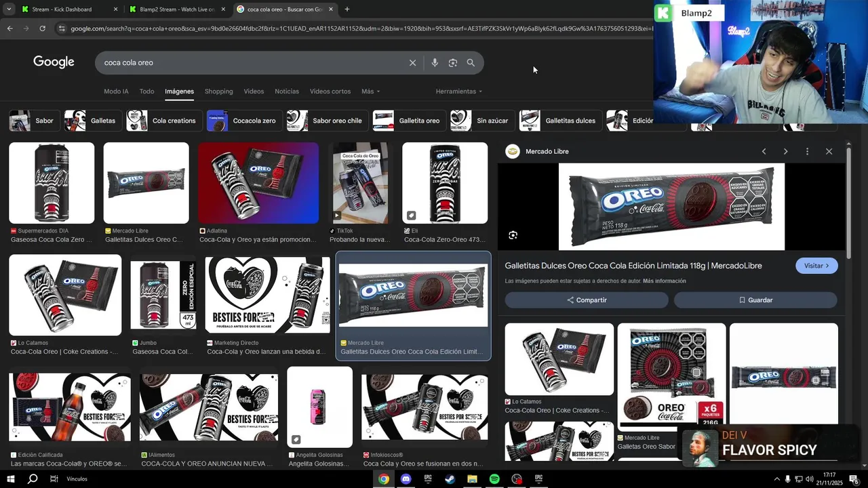This screenshot has width=868, height=488.
Task: Reload the page with the refresh icon
Action: pos(42,28)
